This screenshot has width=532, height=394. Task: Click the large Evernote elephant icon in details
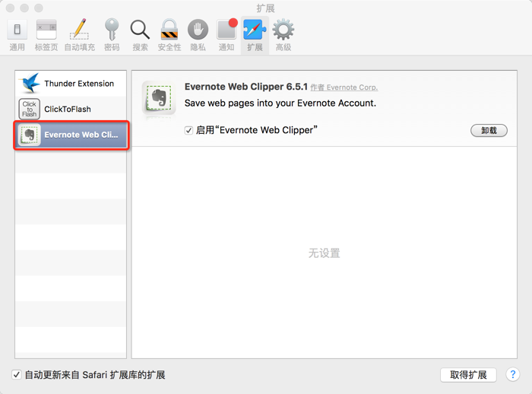click(x=159, y=98)
